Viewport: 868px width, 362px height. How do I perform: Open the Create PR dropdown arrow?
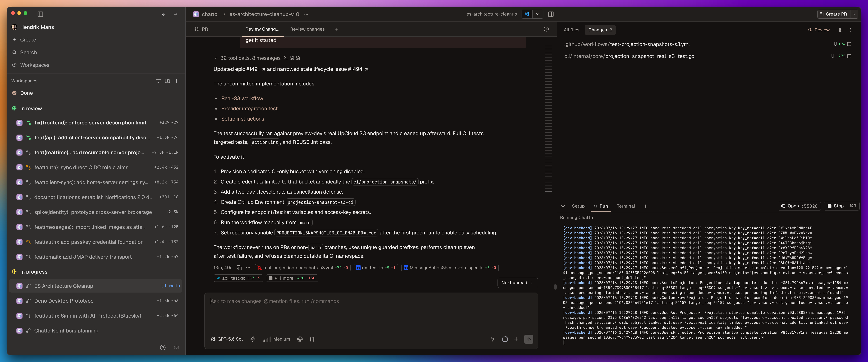pyautogui.click(x=854, y=14)
